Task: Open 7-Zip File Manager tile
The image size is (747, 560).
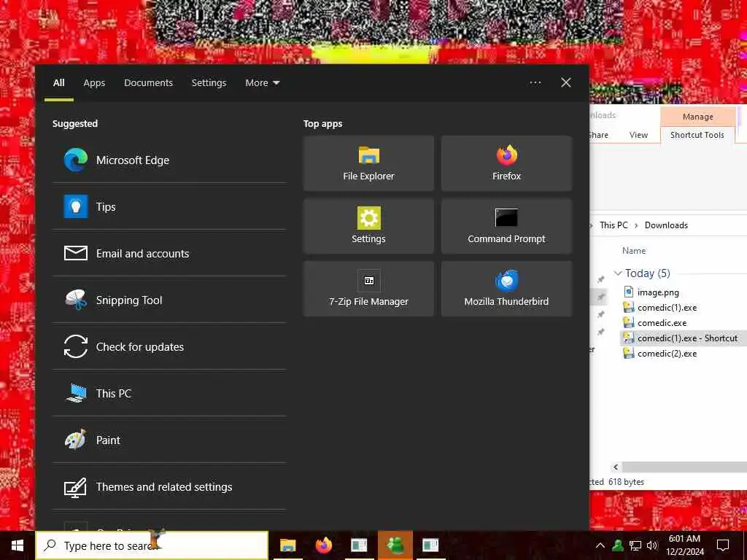Action: 368,289
